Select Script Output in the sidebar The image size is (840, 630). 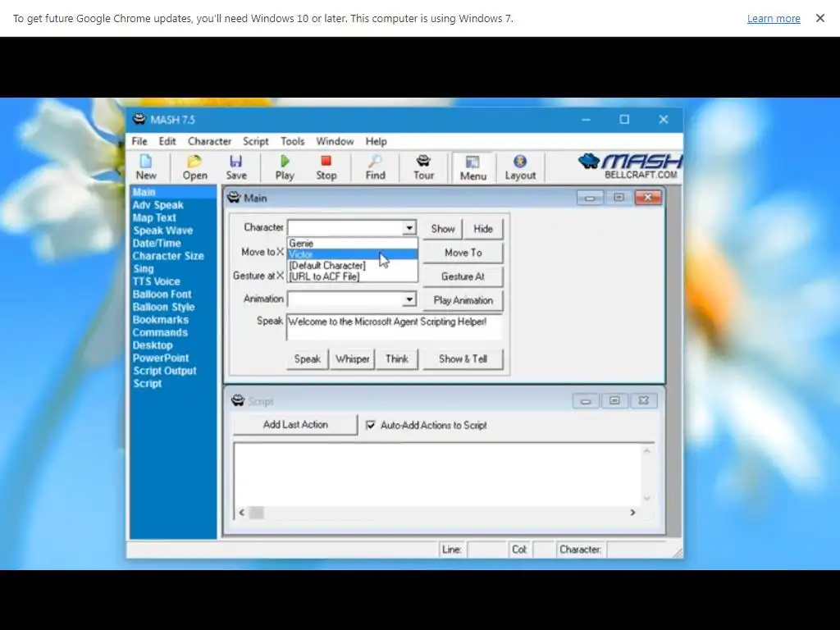164,372
